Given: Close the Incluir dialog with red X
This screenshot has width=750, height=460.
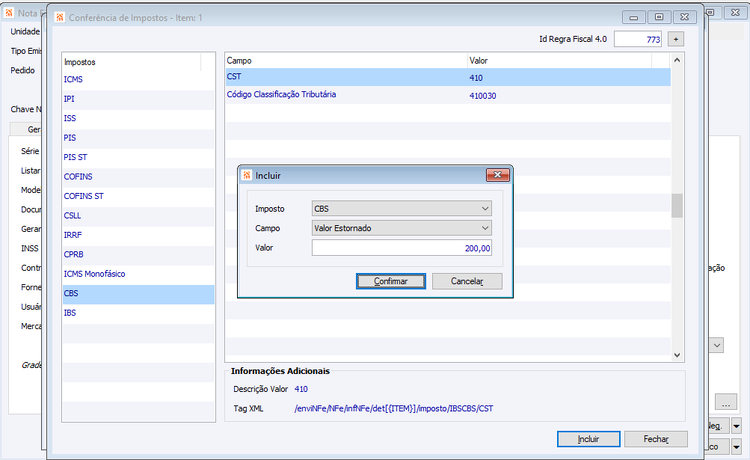Looking at the screenshot, I should [497, 175].
